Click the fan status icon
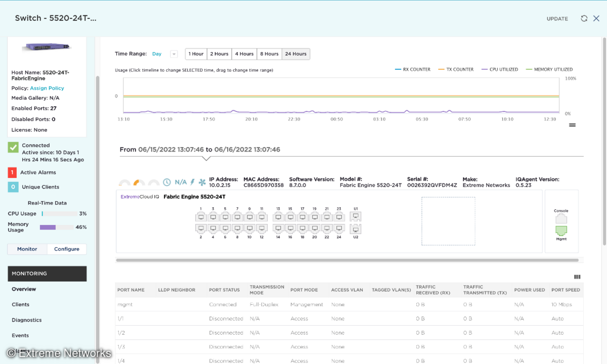Image resolution: width=607 pixels, height=364 pixels. pos(202,182)
